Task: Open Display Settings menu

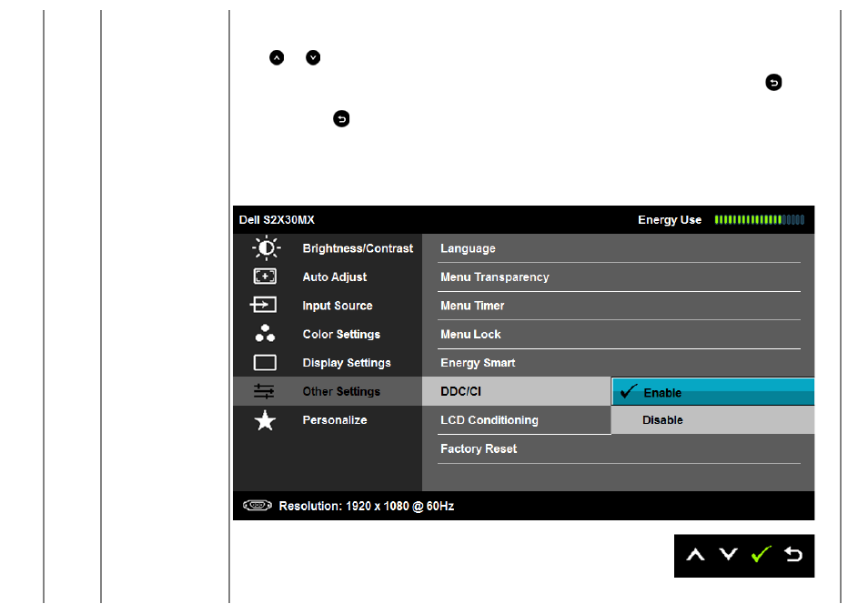Action: pos(328,363)
